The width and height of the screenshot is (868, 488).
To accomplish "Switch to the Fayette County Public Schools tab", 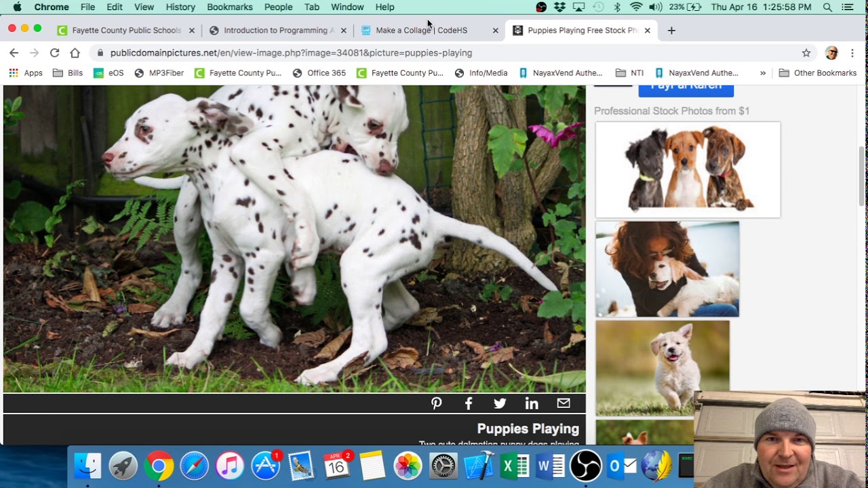I will (127, 30).
